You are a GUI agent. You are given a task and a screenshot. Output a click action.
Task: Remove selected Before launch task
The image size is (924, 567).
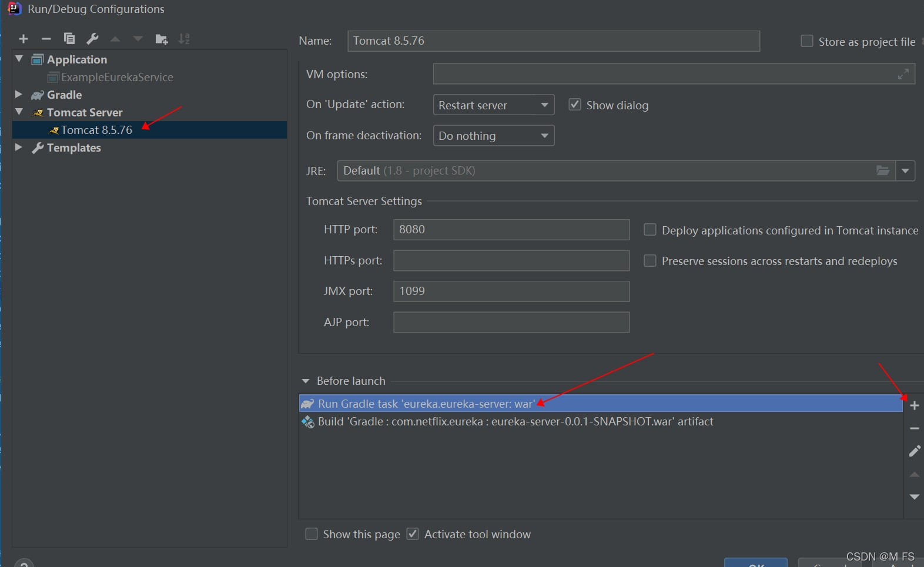pyautogui.click(x=915, y=428)
